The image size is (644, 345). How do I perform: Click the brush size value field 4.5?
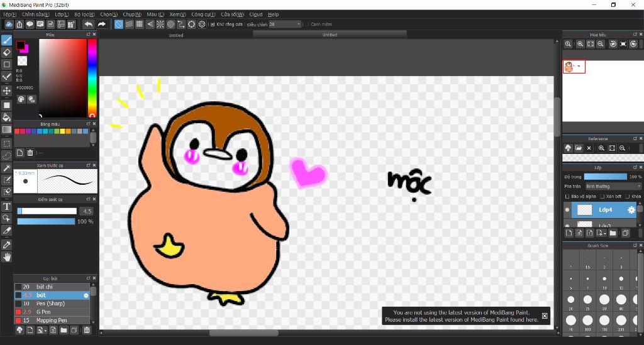(x=87, y=211)
